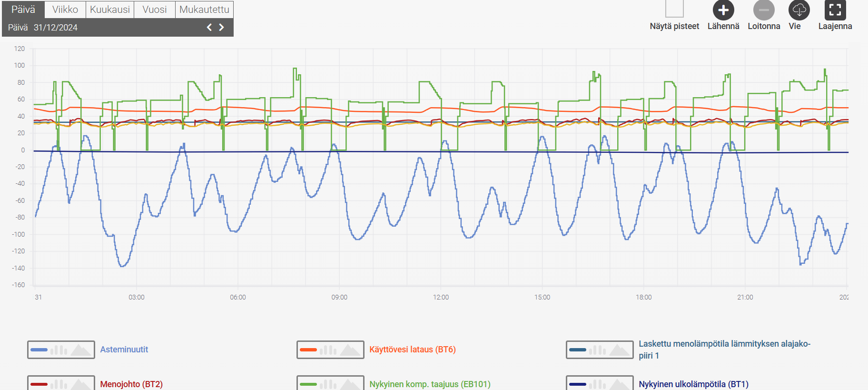This screenshot has width=868, height=390.
Task: Toggle Nykyinen ulkolämpötila (BT1) series style button
Action: (600, 383)
